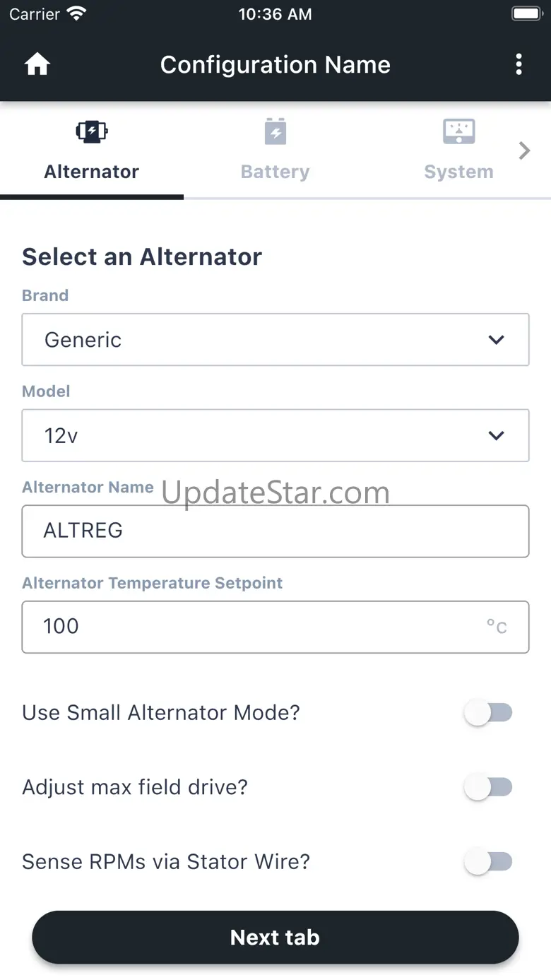Viewport: 551px width, 980px height.
Task: Enable Small Alternator Mode switch
Action: point(488,713)
